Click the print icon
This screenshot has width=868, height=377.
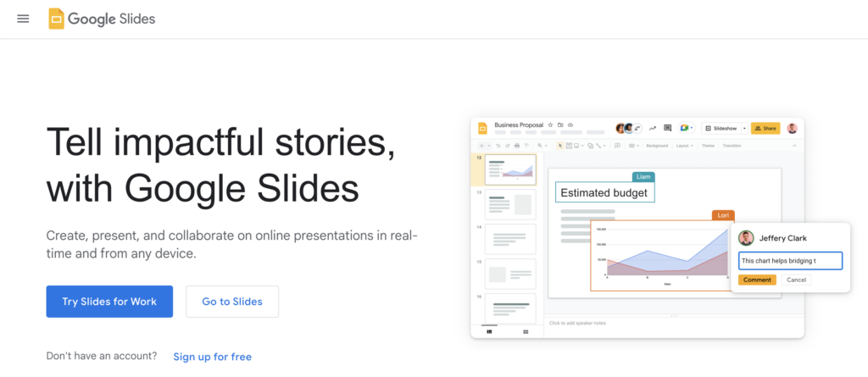517,146
